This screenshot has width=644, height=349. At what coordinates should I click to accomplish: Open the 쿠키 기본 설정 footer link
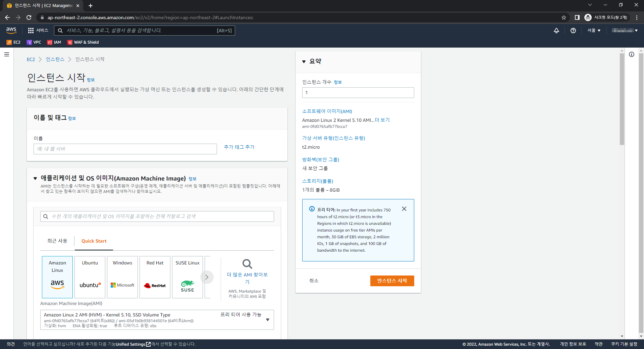[624, 344]
